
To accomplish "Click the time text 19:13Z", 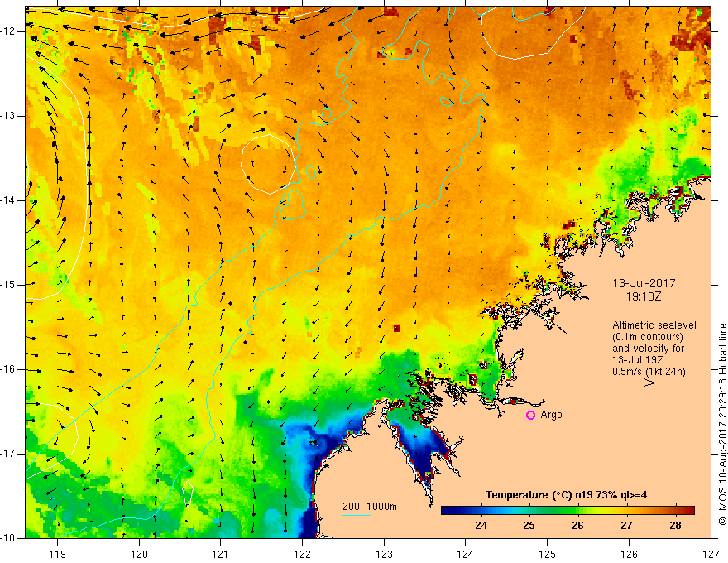I will (643, 296).
